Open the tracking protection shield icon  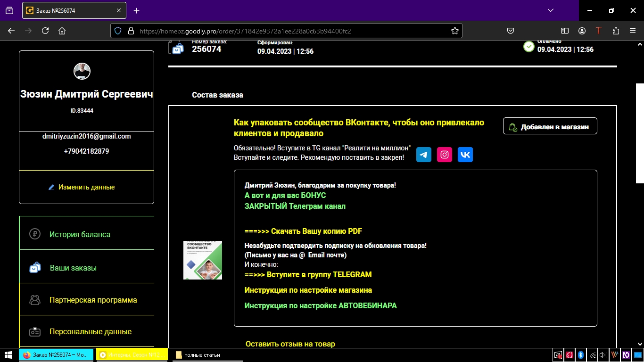pos(118,31)
